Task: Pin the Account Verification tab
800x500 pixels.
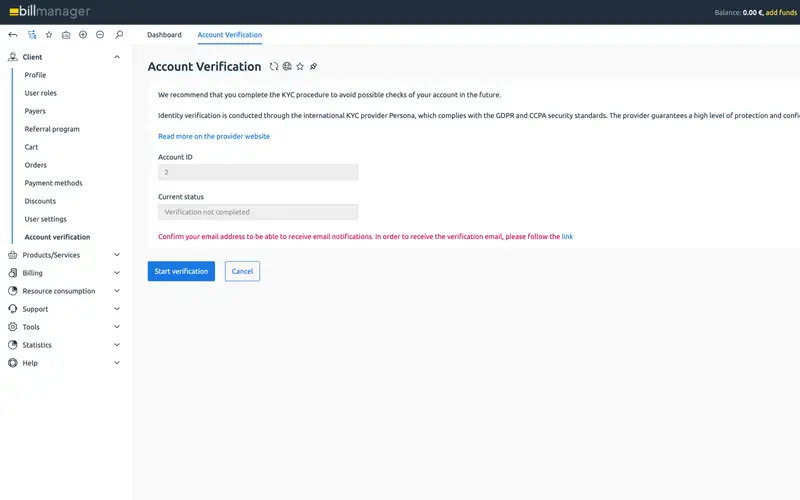Action: pos(313,66)
